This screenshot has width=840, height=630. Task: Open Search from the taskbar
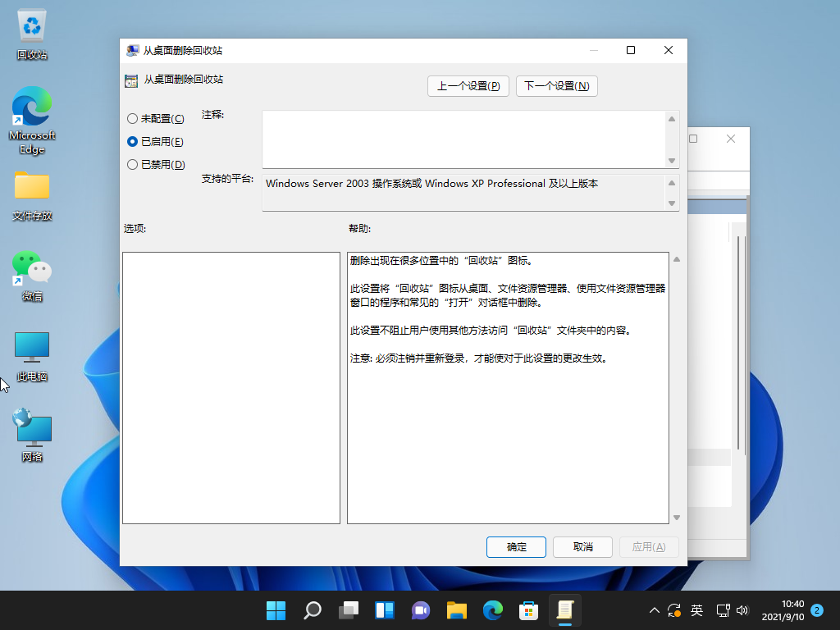[x=313, y=610]
